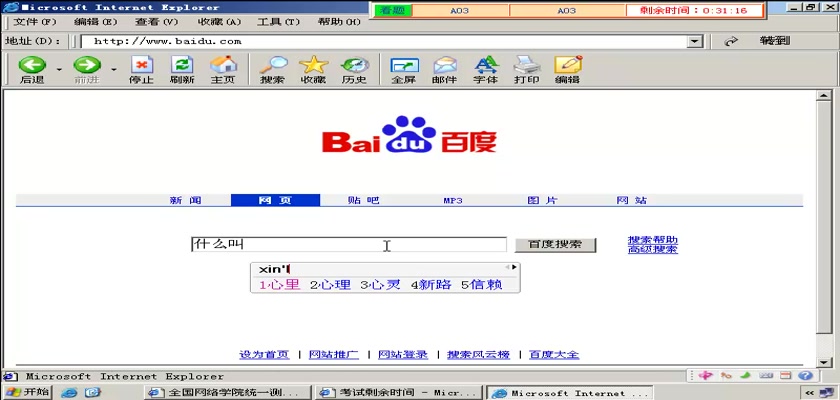840x400 pixels.
Task: Open the 搜索帮助 link
Action: pos(652,240)
